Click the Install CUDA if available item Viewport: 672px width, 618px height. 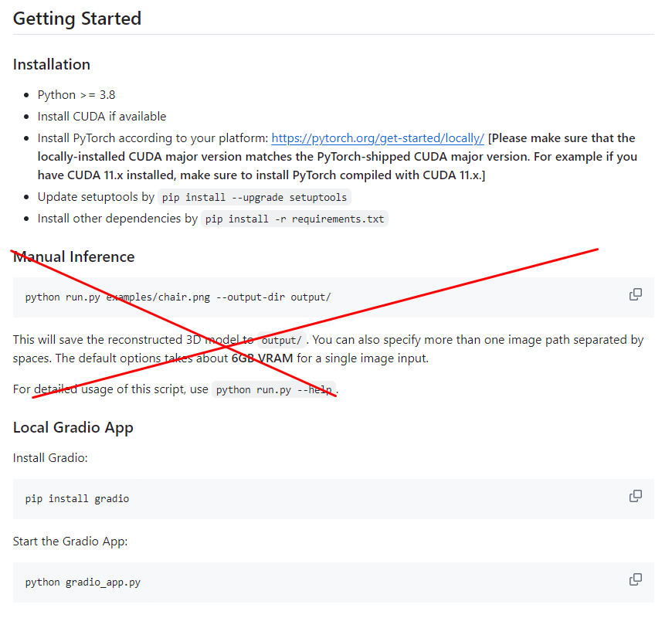[102, 117]
